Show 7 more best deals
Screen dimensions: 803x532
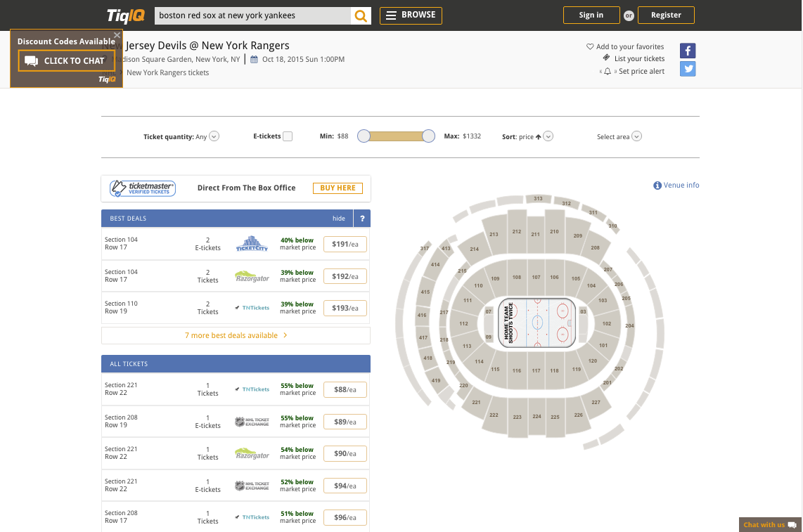tap(236, 335)
